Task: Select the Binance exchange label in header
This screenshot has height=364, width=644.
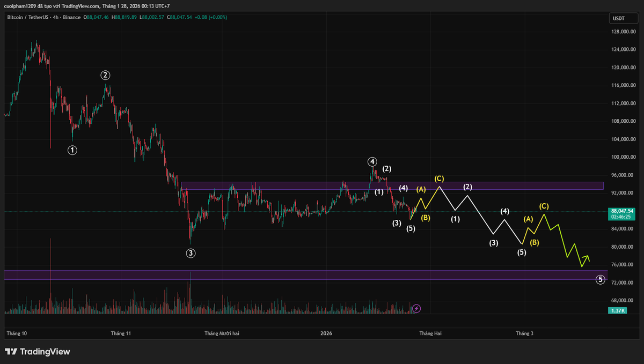Action: (x=73, y=17)
